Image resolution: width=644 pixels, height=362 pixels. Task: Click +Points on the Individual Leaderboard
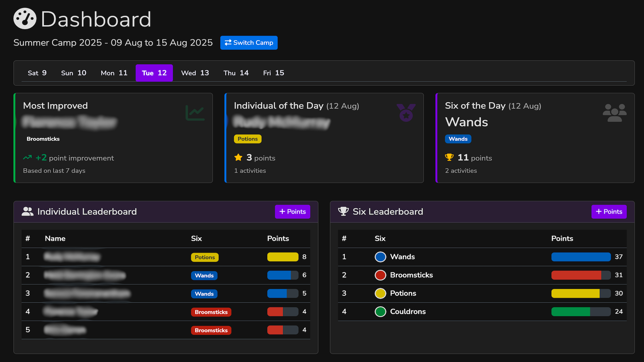[x=292, y=212]
